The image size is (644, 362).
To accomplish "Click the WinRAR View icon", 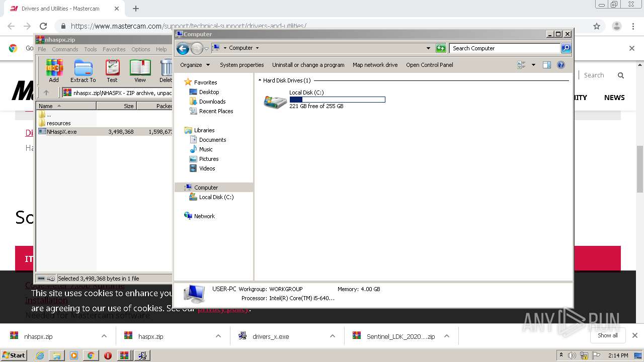I will 140,67.
